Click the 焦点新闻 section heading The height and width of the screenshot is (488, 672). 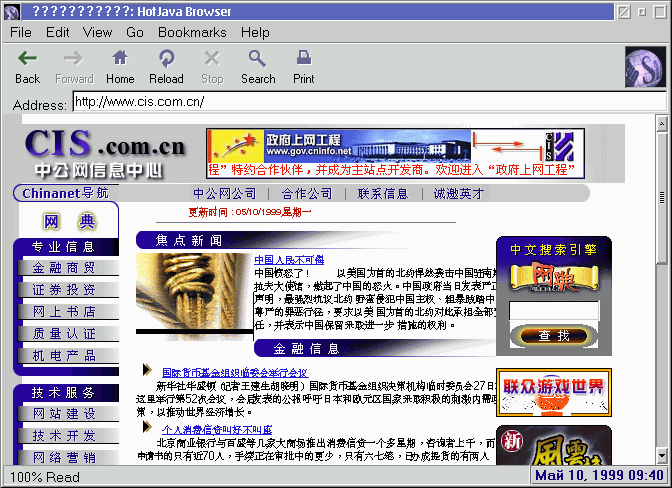[189, 240]
